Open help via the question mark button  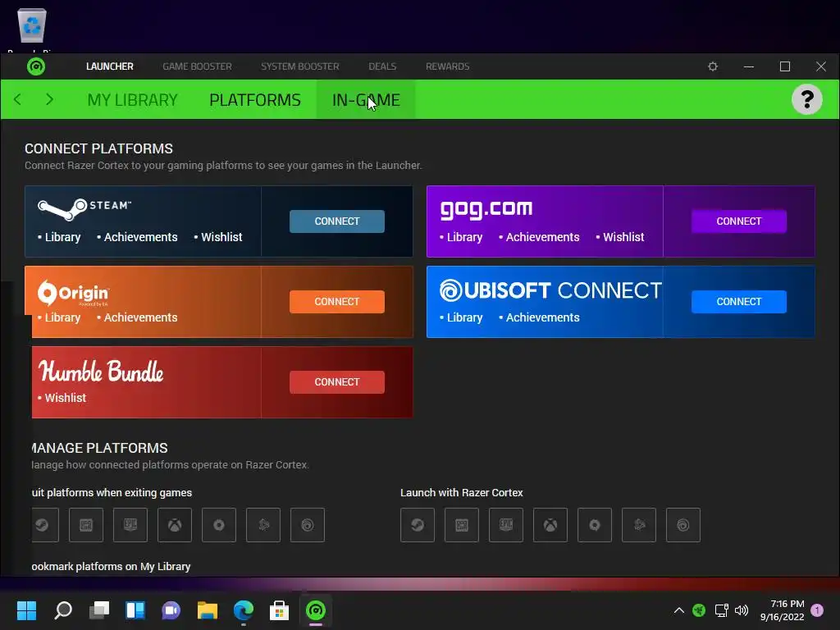point(807,99)
